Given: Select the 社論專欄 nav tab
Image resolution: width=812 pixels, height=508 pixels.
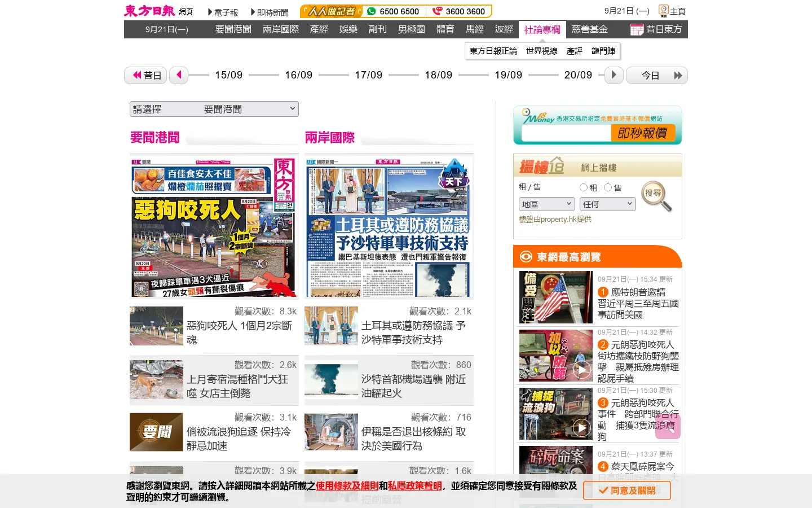Looking at the screenshot, I should coord(542,29).
